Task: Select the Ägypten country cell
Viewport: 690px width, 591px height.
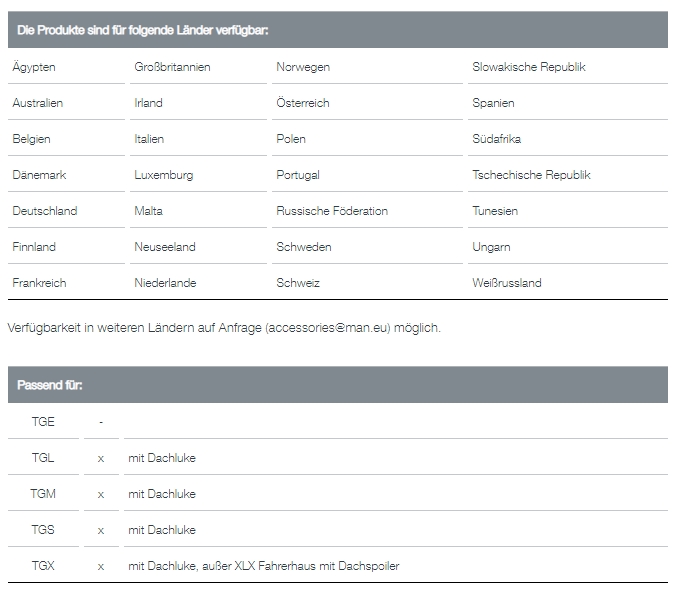Action: (x=34, y=67)
